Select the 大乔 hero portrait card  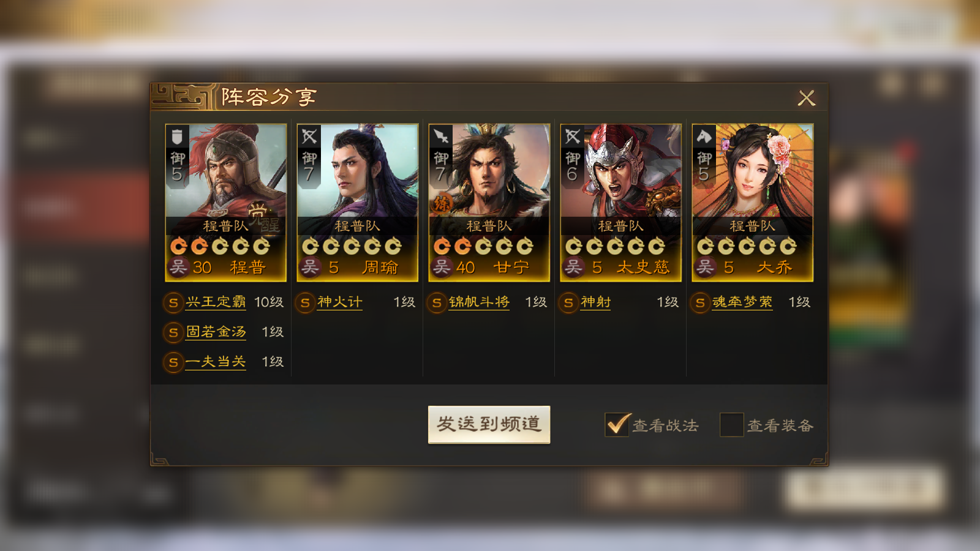[753, 203]
